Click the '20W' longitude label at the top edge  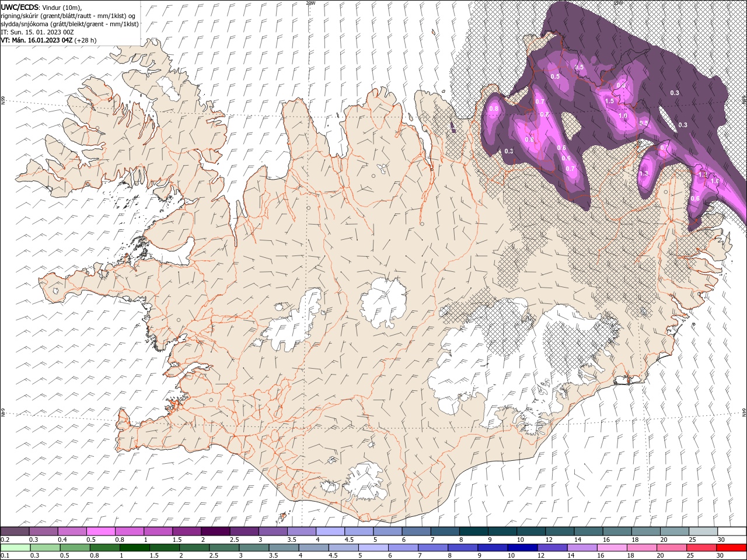pos(310,3)
